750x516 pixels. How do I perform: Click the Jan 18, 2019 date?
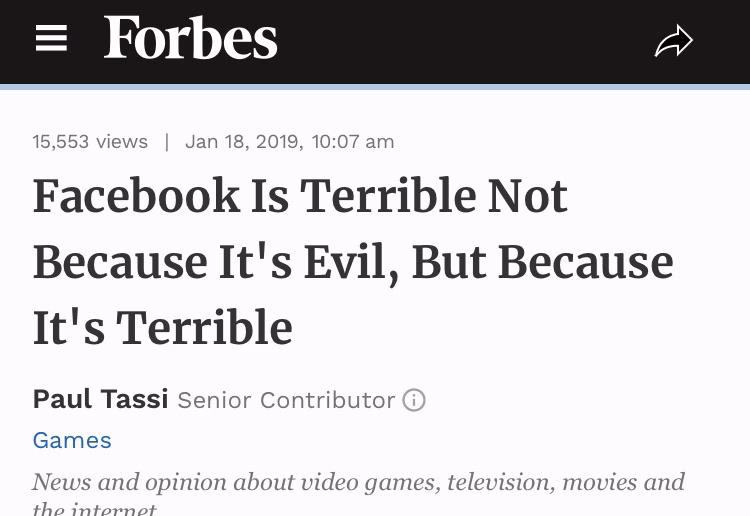point(244,142)
